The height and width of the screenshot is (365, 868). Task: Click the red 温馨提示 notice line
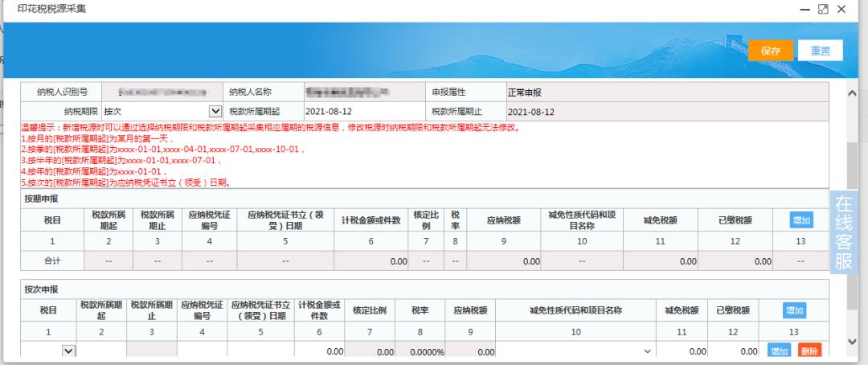tap(272, 127)
